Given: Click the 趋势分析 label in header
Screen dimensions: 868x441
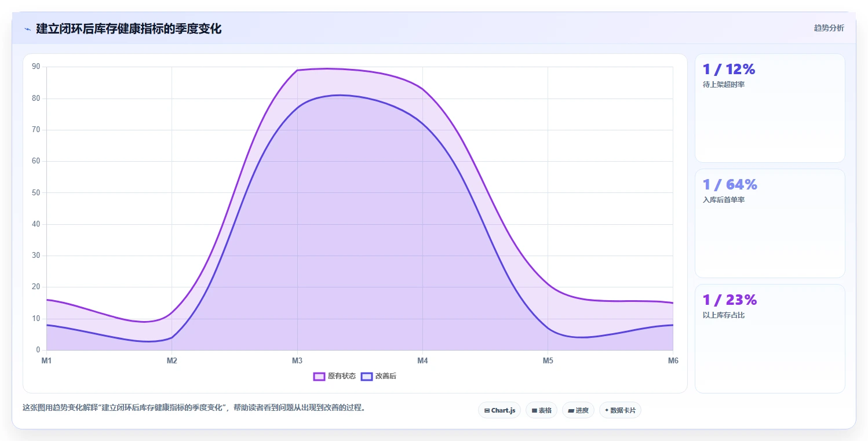Looking at the screenshot, I should tap(829, 28).
